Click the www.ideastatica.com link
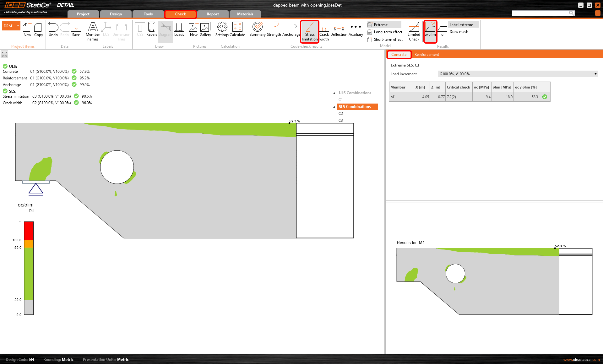Viewport: 603px width, 364px height. point(581,360)
